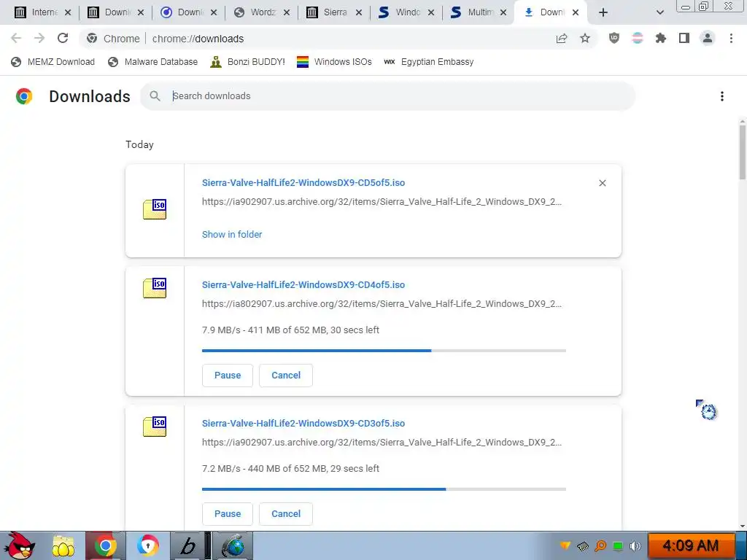Click the chrome://downloads address bar
Image resolution: width=747 pixels, height=560 pixels.
point(338,39)
